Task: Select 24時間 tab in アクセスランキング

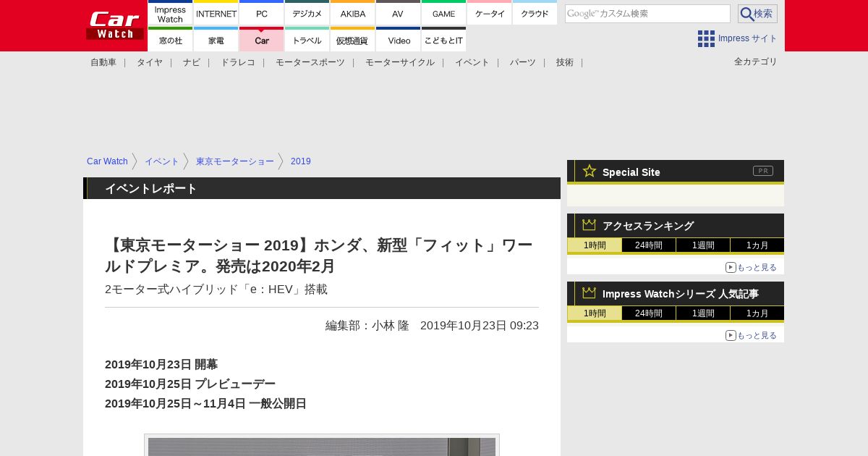Action: [x=649, y=245]
